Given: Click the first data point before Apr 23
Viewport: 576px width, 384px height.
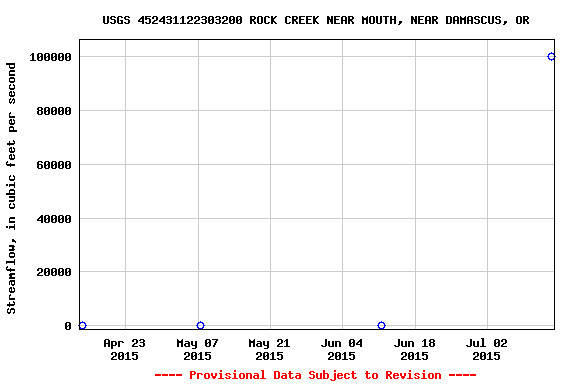Looking at the screenshot, I should tap(83, 326).
